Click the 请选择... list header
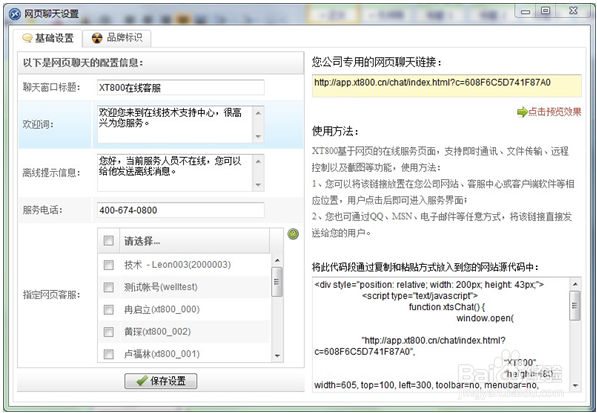 (x=195, y=241)
